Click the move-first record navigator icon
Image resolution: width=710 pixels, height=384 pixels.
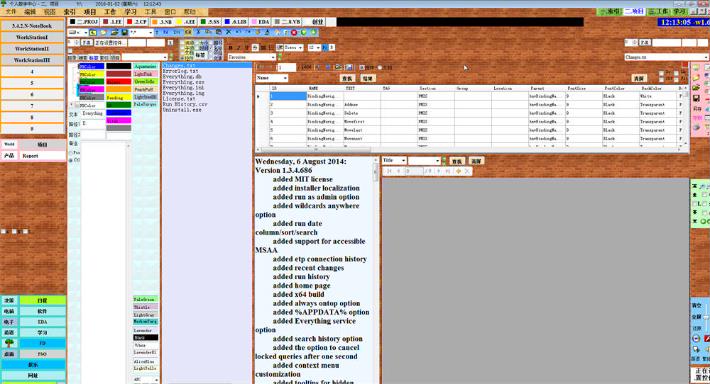[389, 171]
